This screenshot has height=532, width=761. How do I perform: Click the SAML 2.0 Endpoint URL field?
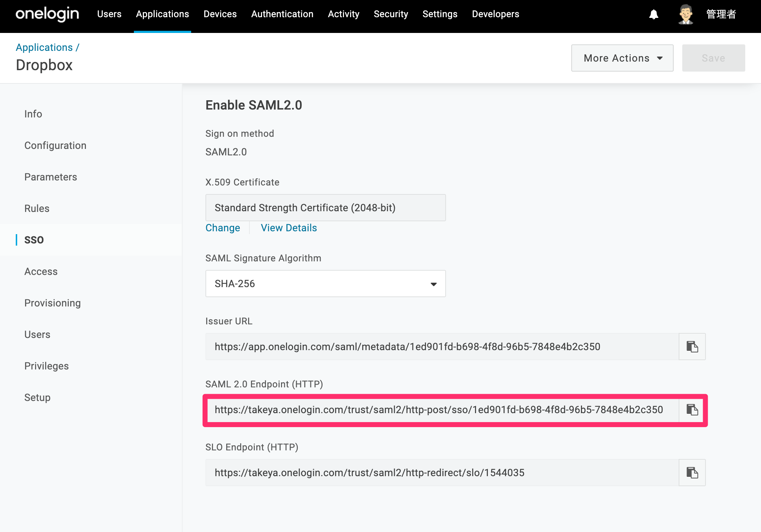(443, 410)
